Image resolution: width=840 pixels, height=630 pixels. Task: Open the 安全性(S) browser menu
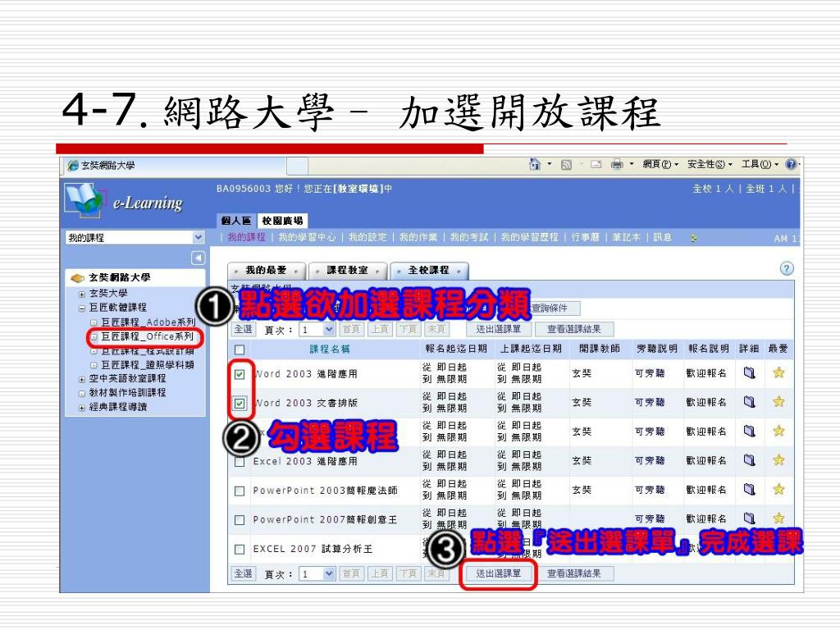tap(710, 164)
